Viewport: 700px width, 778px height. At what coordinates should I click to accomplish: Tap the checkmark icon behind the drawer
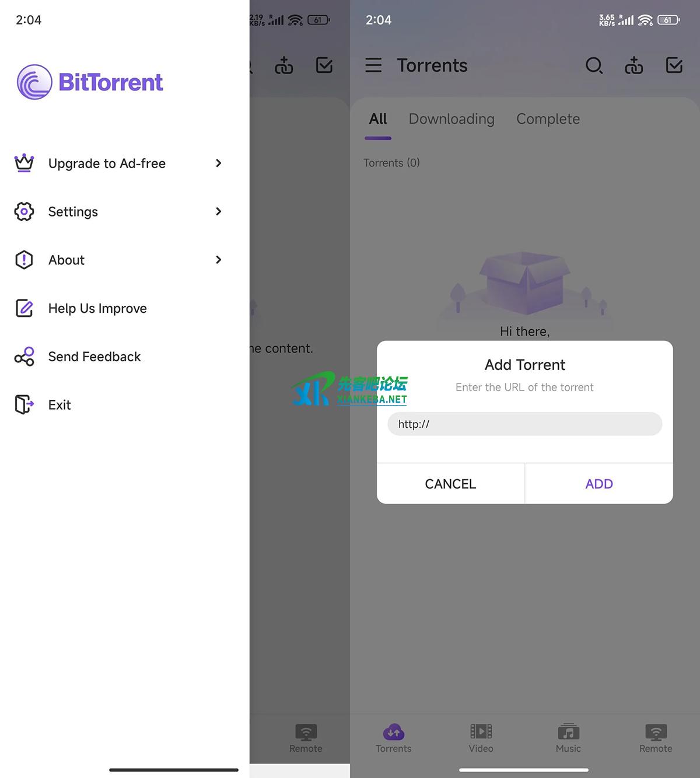324,65
